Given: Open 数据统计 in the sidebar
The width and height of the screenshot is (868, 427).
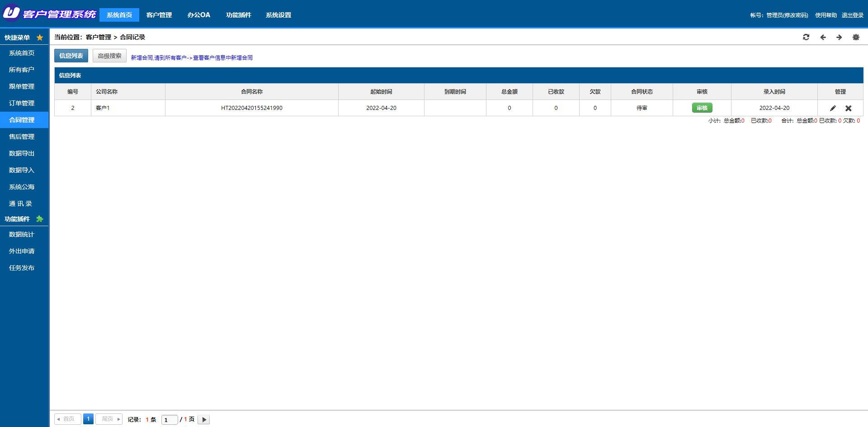Looking at the screenshot, I should [22, 234].
